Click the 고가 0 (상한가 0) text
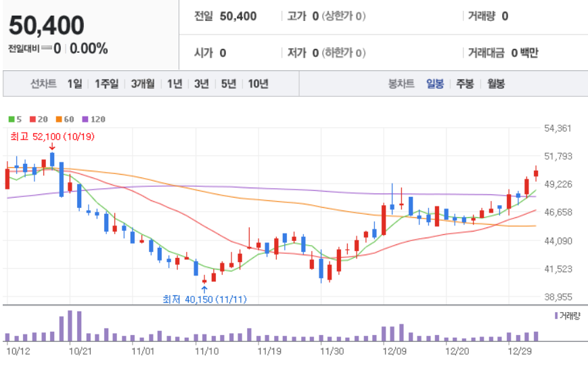The image size is (588, 373). tap(326, 16)
